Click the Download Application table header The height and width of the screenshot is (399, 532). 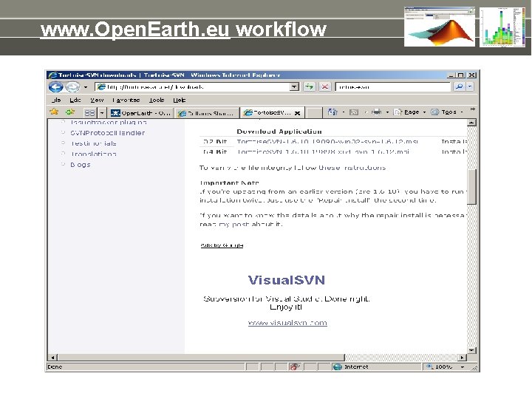tap(279, 132)
